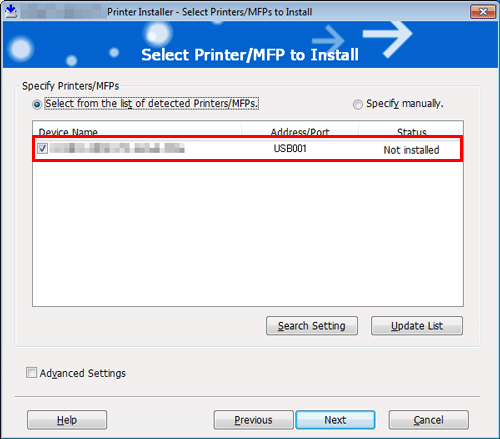
Task: Close the Printer Installer window
Action: pos(483,12)
